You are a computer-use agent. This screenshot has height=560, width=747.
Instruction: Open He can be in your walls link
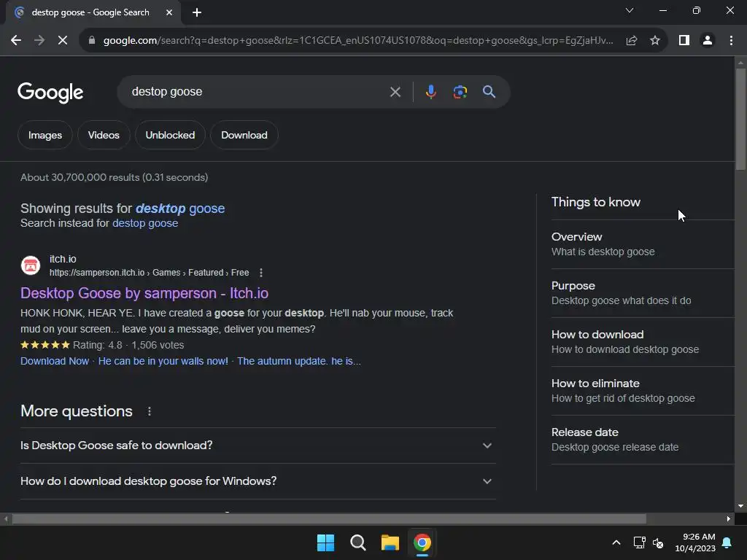[163, 362]
